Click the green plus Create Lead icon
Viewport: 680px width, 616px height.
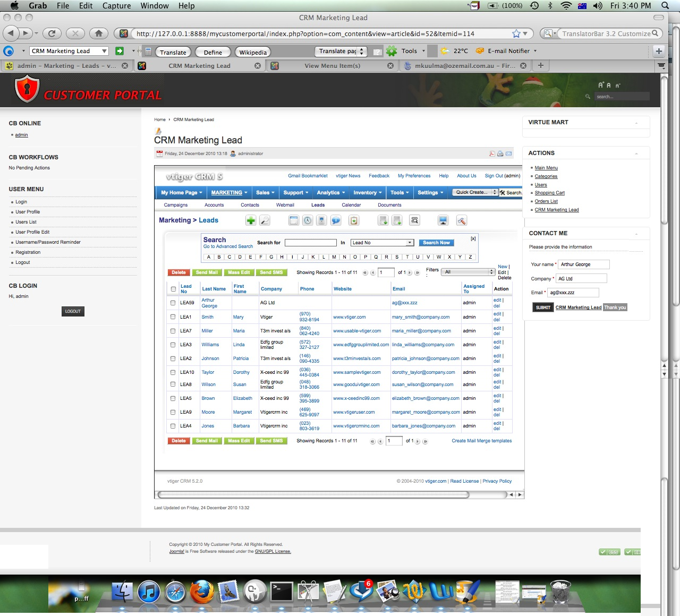pos(251,220)
